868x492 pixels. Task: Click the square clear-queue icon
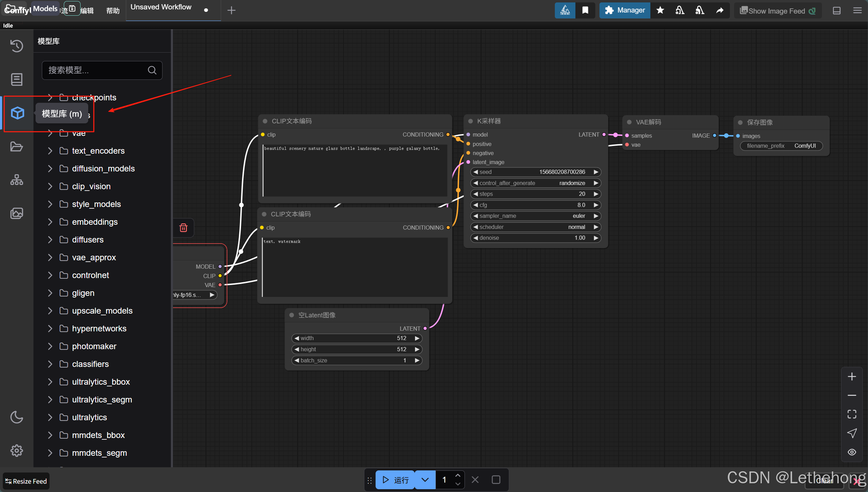[x=496, y=480]
